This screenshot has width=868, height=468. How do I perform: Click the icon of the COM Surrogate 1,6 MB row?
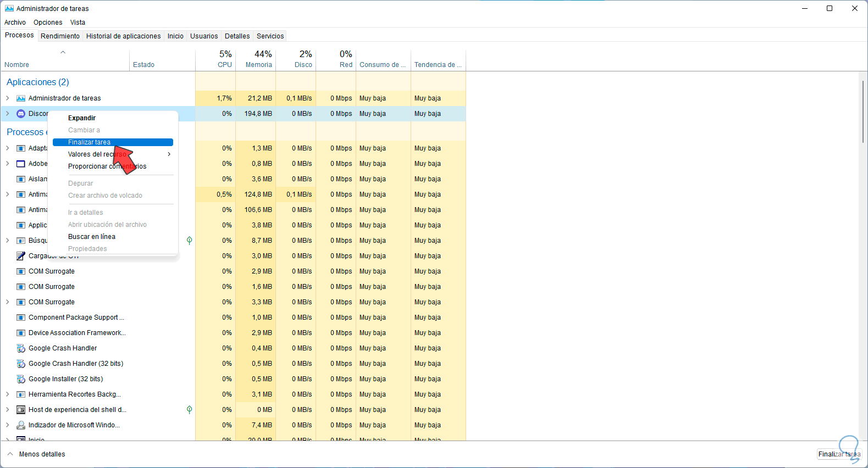point(21,287)
